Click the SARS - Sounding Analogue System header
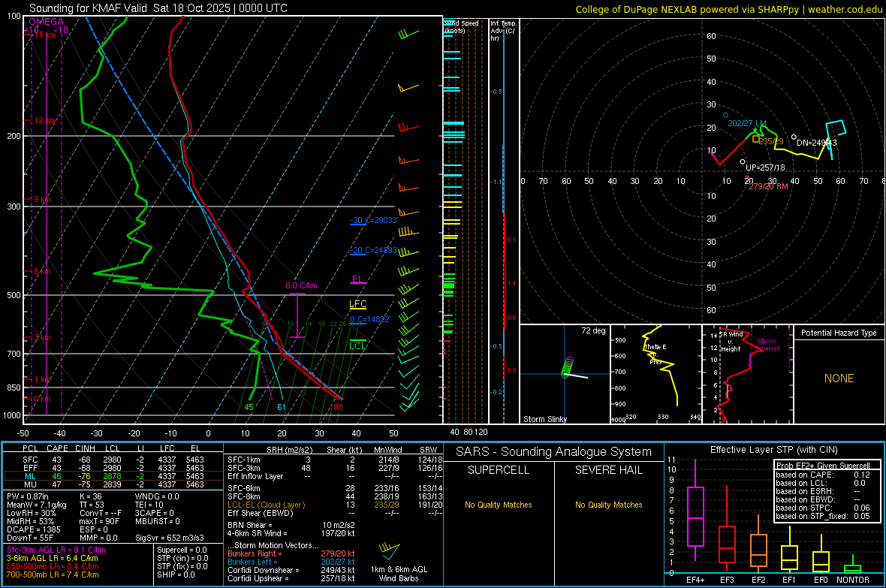The height and width of the screenshot is (588, 886). coord(553,452)
